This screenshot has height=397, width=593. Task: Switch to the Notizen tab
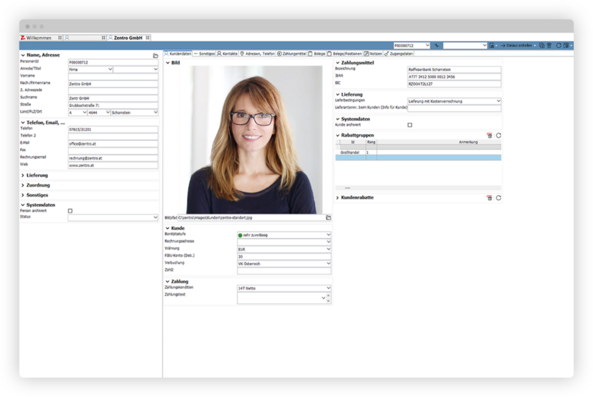[373, 54]
